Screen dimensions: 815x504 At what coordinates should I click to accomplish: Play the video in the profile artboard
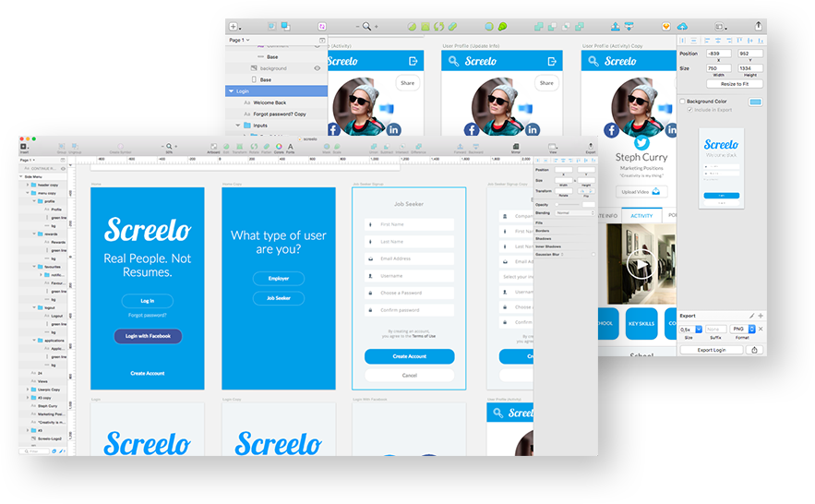[641, 265]
